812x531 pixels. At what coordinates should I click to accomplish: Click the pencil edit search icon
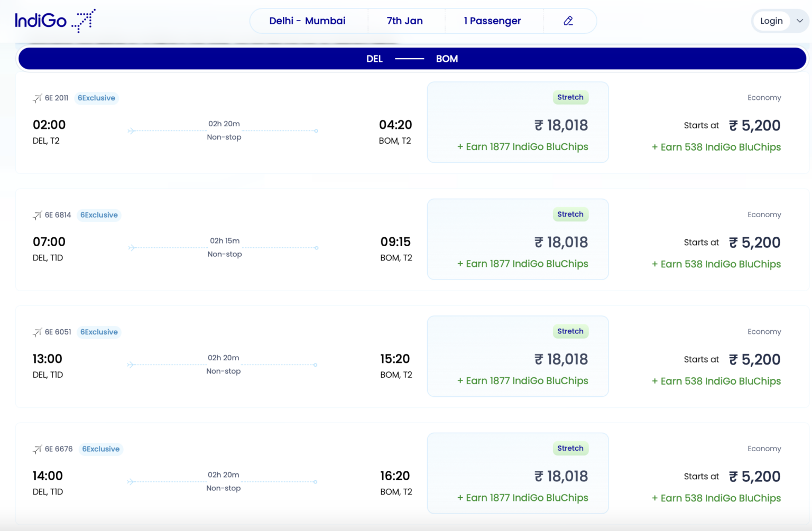(568, 21)
